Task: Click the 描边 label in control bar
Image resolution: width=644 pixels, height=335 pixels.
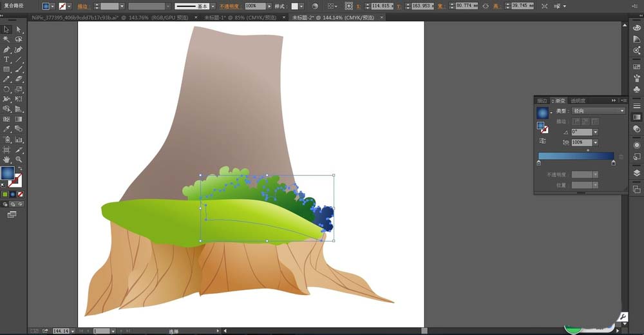Action: 83,6
